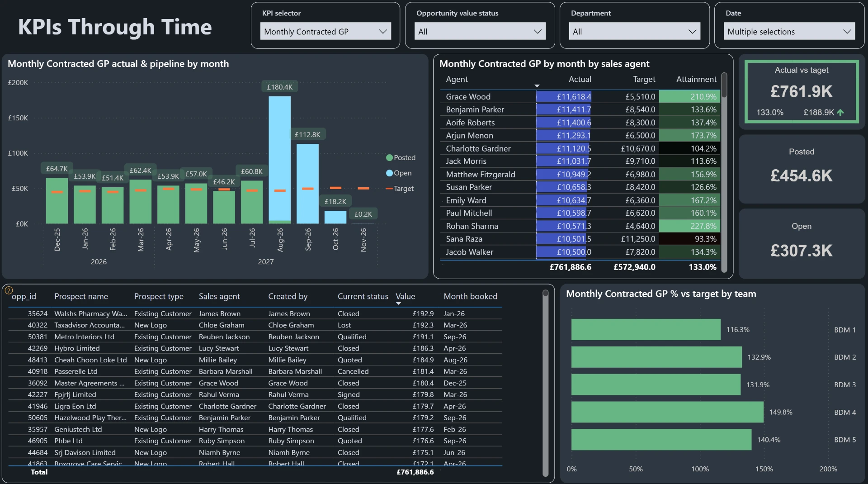Click Hybro Limited prospect name
The height and width of the screenshot is (484, 868).
77,348
